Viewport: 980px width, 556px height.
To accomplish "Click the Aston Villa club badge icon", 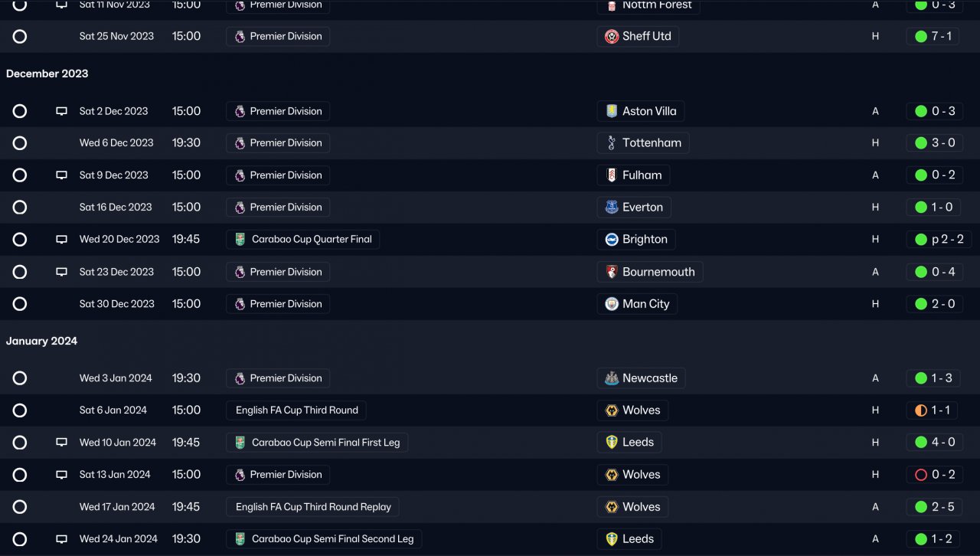I will click(611, 111).
